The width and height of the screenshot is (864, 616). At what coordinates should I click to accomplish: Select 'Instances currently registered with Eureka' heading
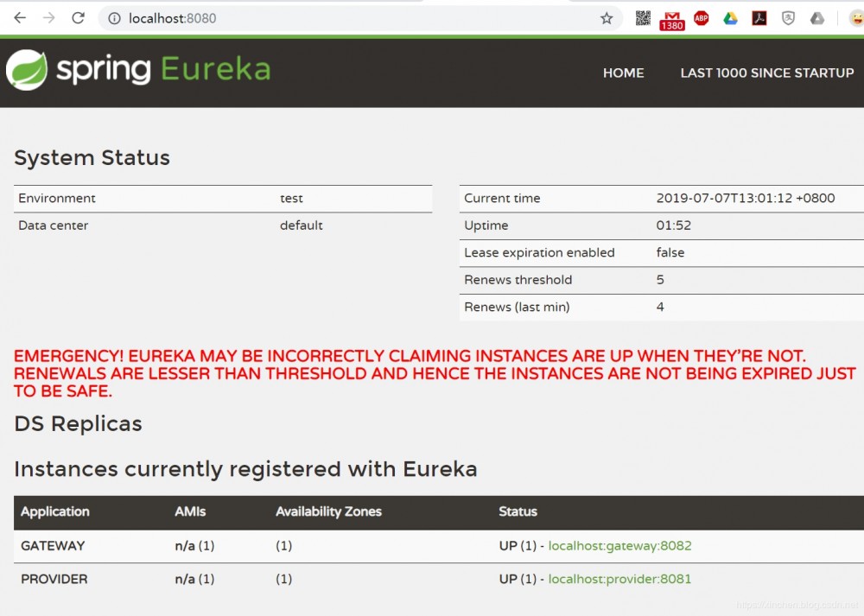(245, 469)
